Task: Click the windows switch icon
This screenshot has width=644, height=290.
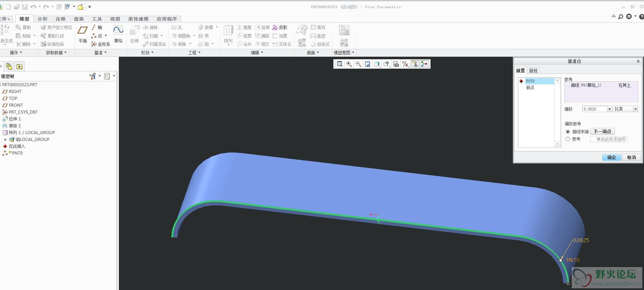Action: (67, 7)
